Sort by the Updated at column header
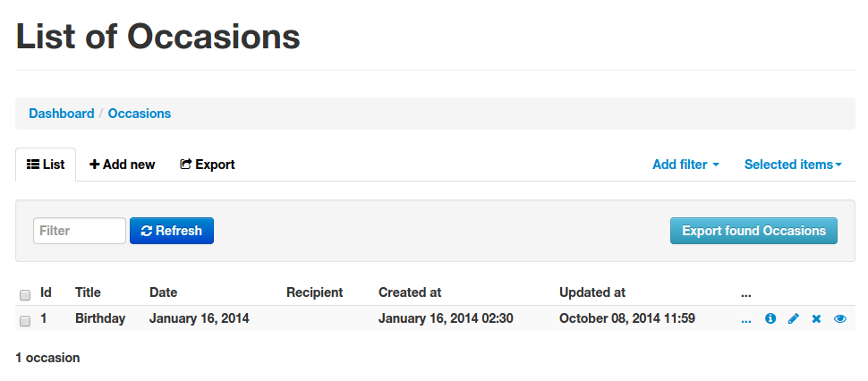Image resolution: width=868 pixels, height=381 pixels. pos(592,292)
